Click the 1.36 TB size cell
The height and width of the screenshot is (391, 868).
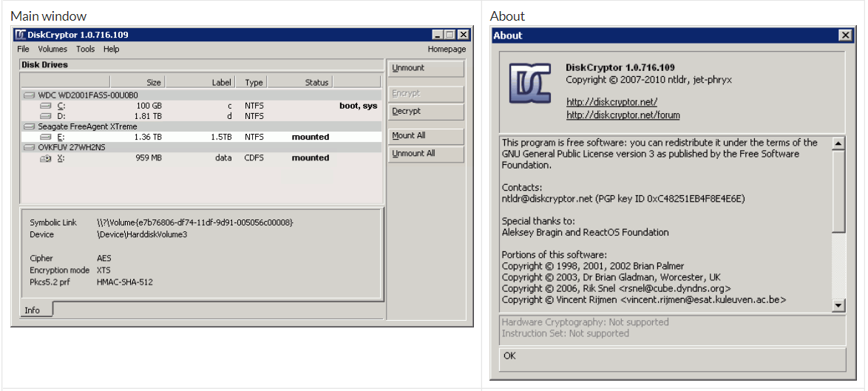[x=148, y=137]
